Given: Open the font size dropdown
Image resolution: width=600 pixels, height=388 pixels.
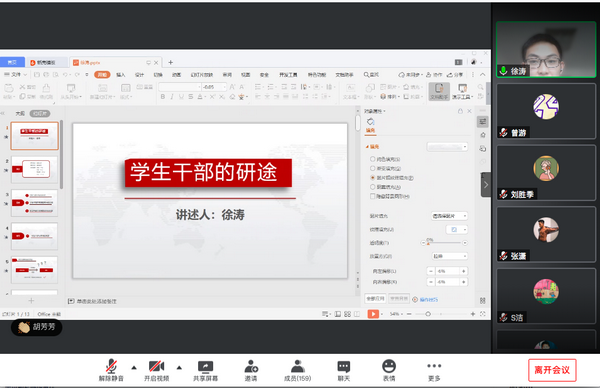Looking at the screenshot, I should [x=225, y=87].
